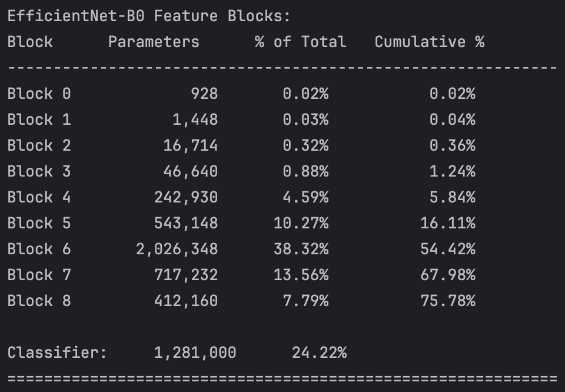
Task: Click the cumulative 67.98% value for Block 7
Action: point(447,275)
